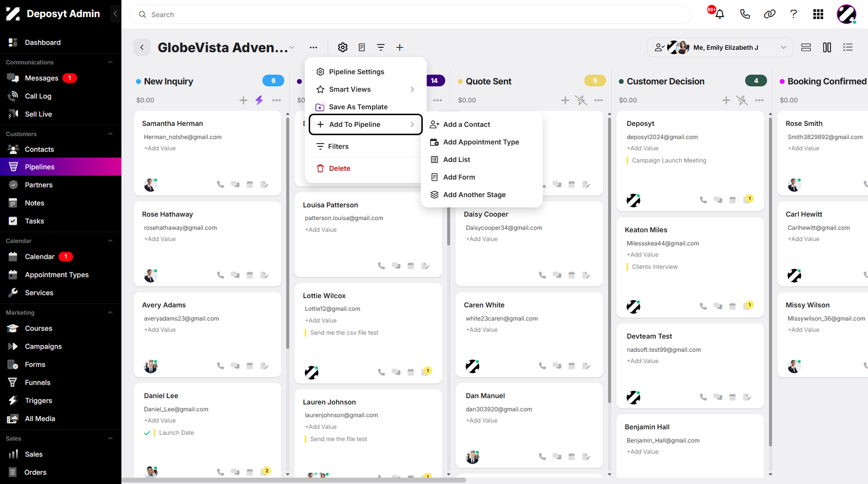
Task: Switch to stacked rows view icon
Action: pos(806,47)
